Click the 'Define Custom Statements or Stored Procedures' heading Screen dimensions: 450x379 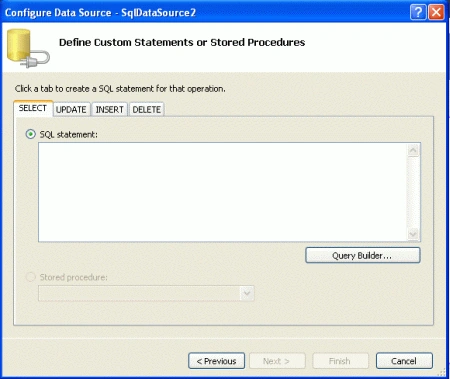182,42
